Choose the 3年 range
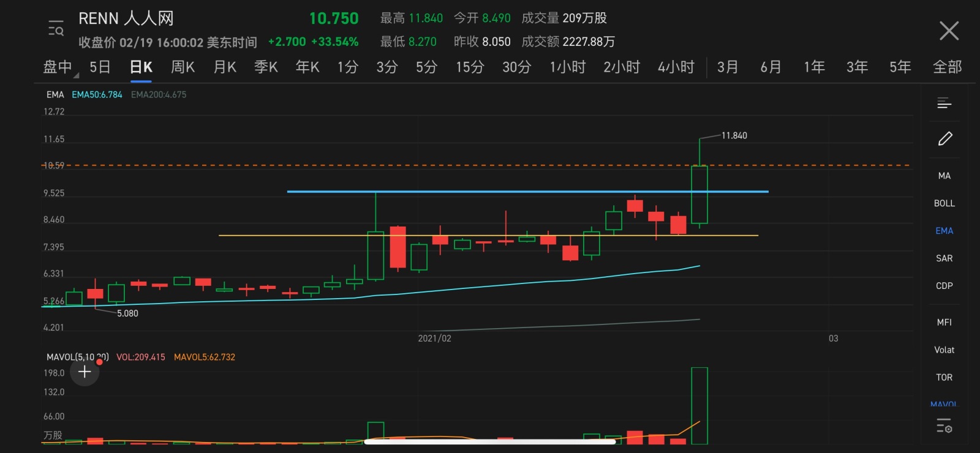The width and height of the screenshot is (980, 453). point(857,67)
